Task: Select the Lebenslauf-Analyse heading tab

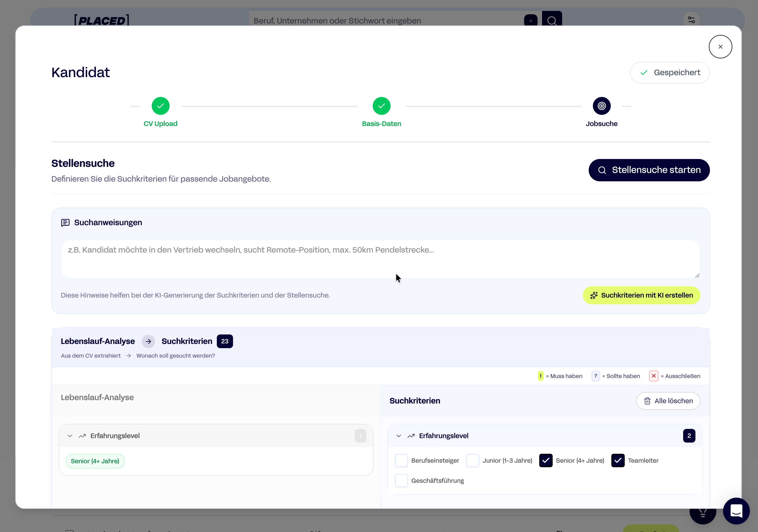Action: coord(98,341)
